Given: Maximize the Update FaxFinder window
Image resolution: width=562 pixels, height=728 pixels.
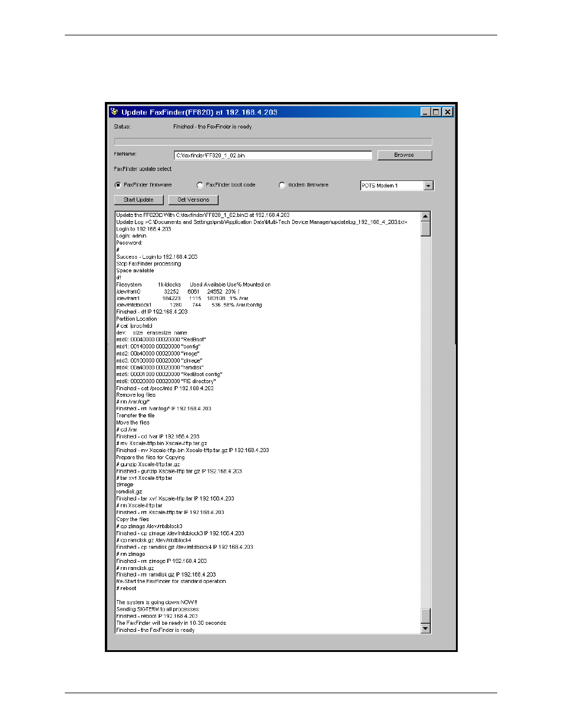Looking at the screenshot, I should pyautogui.click(x=436, y=112).
